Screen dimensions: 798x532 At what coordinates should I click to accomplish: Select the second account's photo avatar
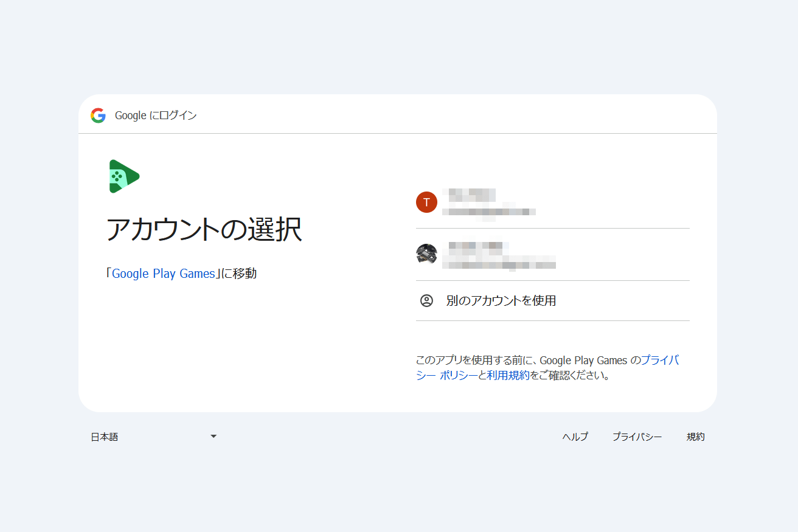[x=426, y=254]
